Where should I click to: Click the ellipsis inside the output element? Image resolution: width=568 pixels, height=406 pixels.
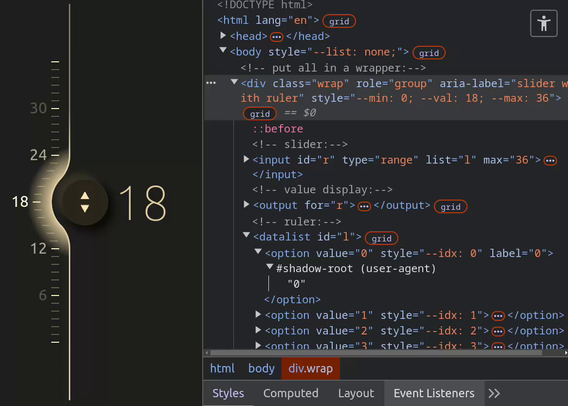[x=364, y=206]
